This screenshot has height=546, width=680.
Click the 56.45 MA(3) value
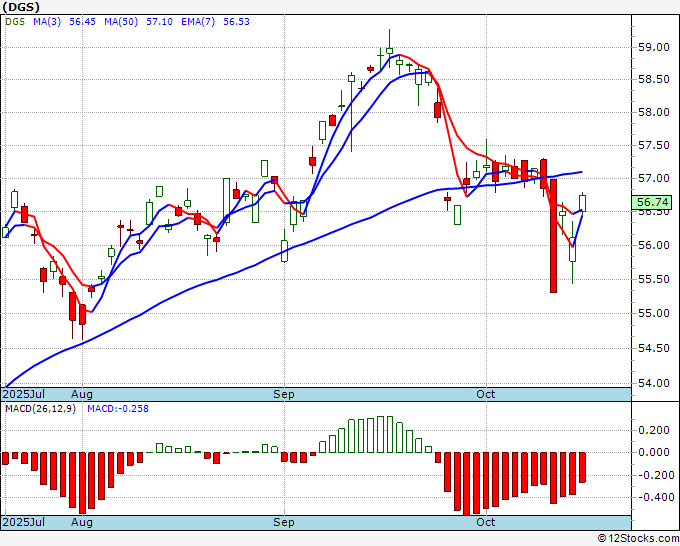[x=82, y=22]
